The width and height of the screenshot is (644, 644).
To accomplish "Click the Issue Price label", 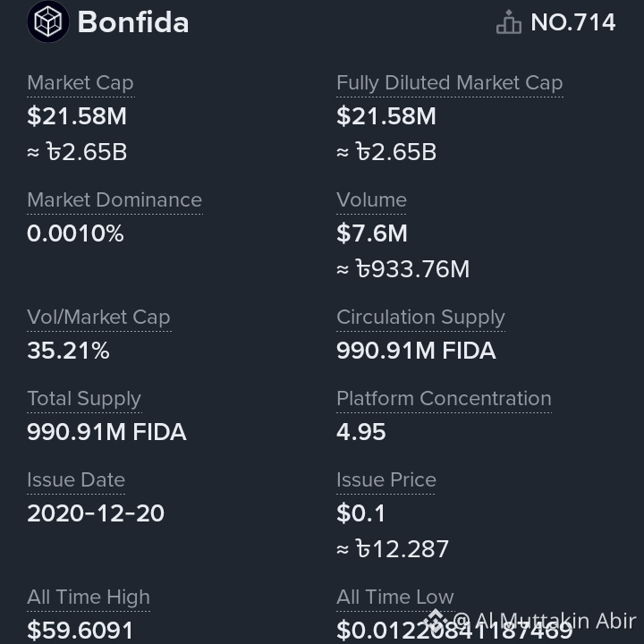I will coord(386,479).
